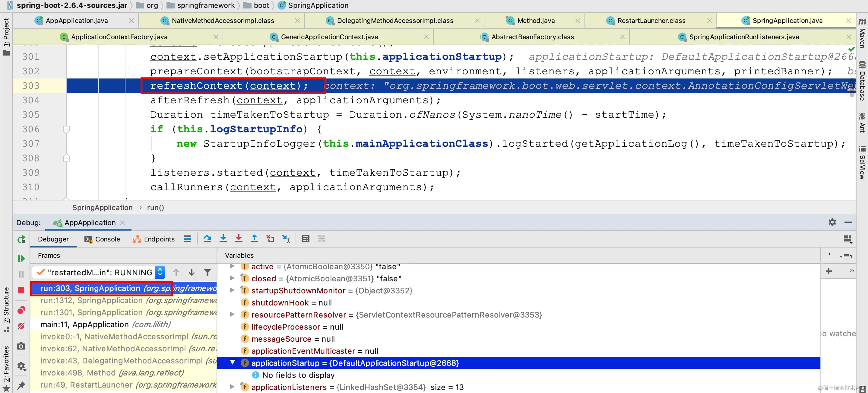Collapse the applicationStartup variable node

point(232,362)
